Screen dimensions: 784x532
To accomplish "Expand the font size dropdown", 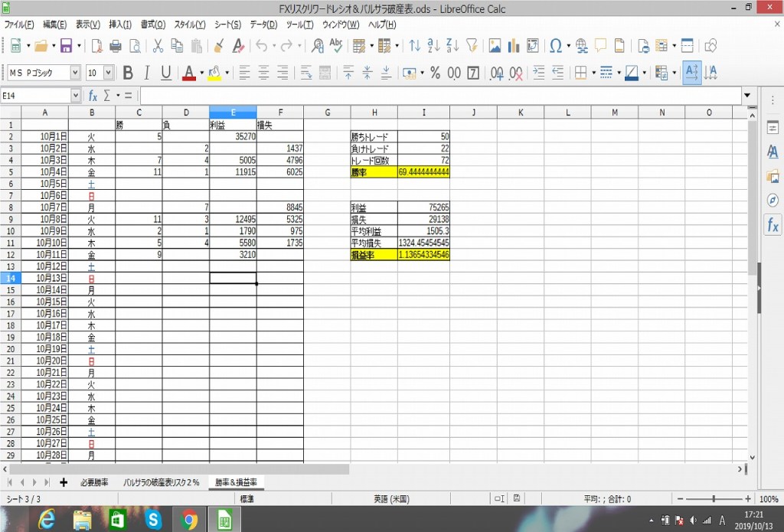I will [x=108, y=73].
